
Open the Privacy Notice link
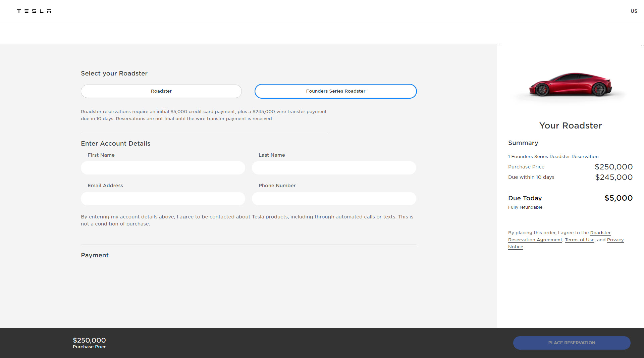[x=615, y=240]
